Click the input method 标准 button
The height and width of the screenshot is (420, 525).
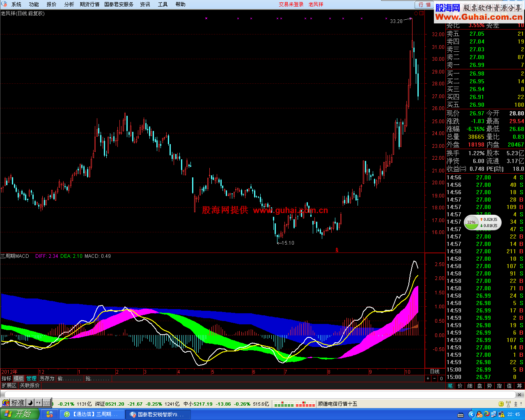click(18, 403)
